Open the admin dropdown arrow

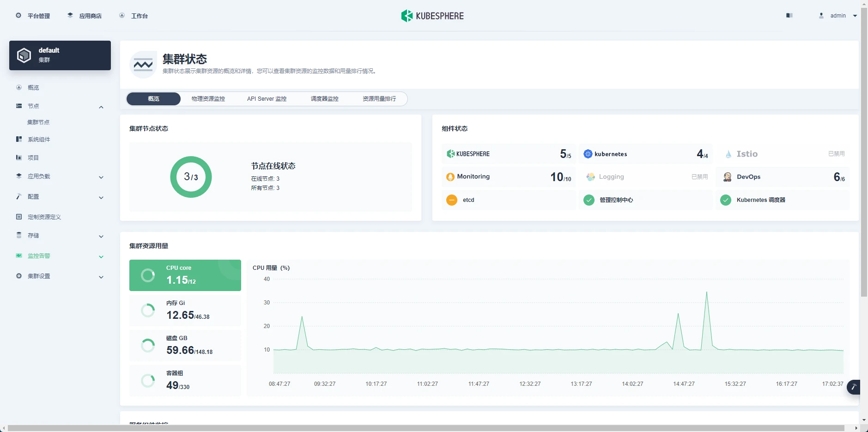(855, 16)
